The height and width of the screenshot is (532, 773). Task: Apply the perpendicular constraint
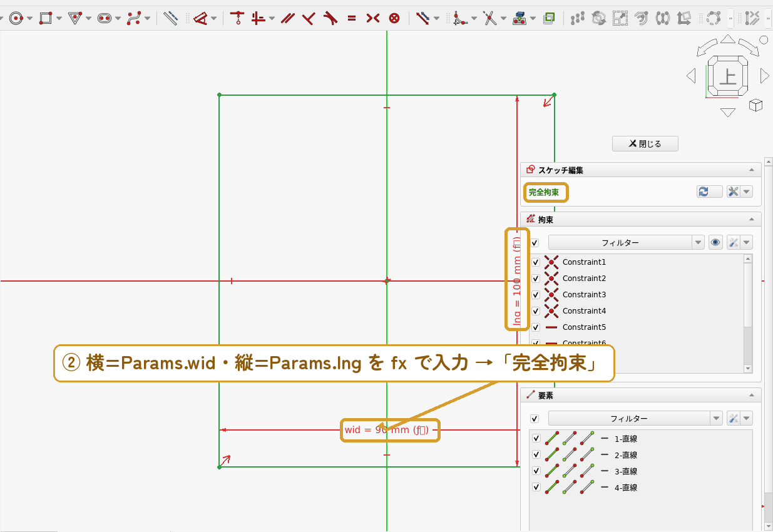[x=309, y=18]
